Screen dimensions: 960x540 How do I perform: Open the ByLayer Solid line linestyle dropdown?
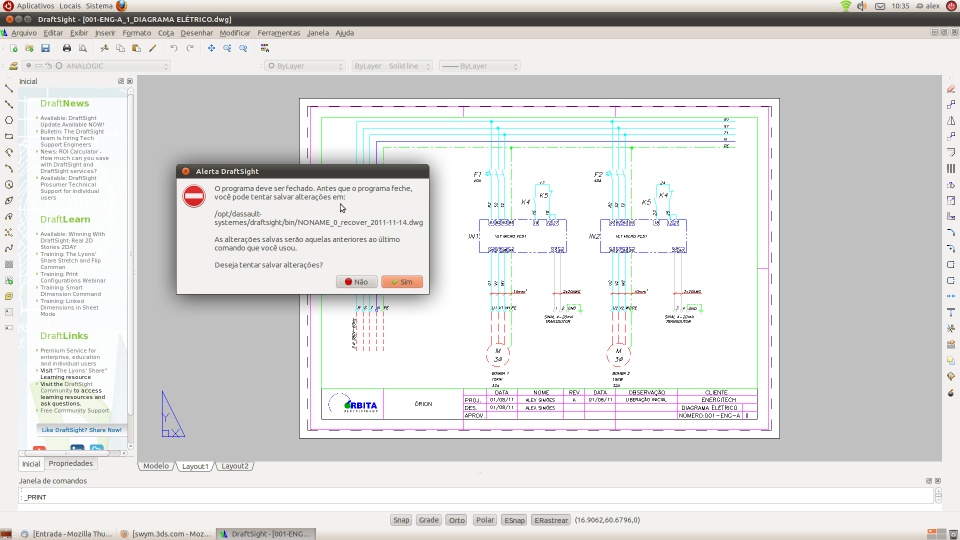392,66
